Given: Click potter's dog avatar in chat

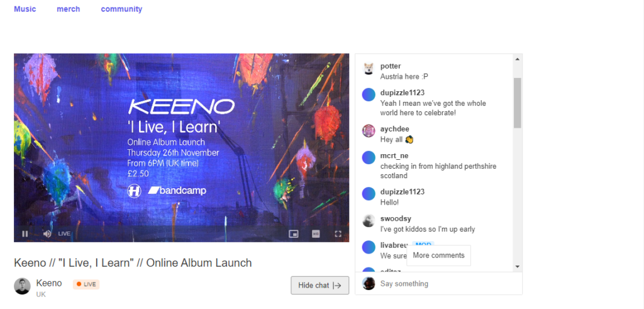Looking at the screenshot, I should [x=369, y=68].
